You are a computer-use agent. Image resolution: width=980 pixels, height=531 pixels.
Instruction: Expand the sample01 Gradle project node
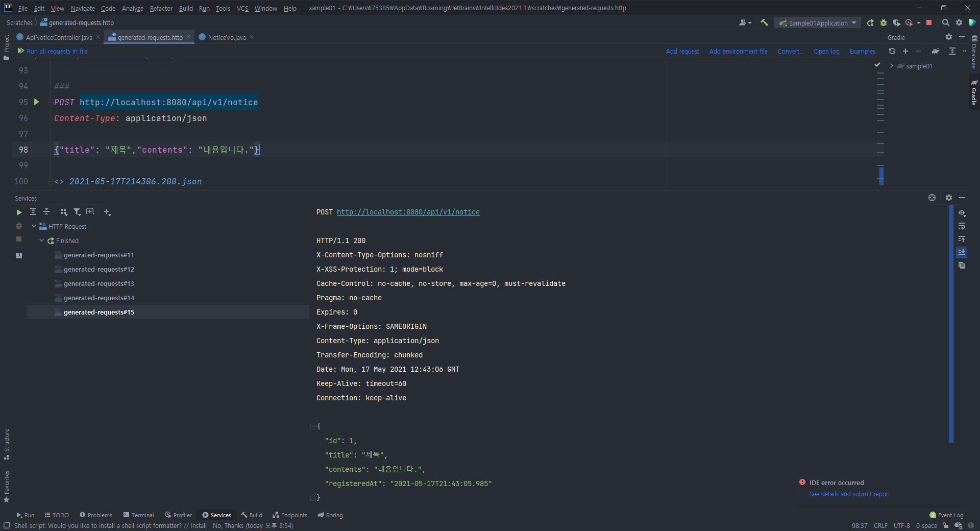[892, 66]
